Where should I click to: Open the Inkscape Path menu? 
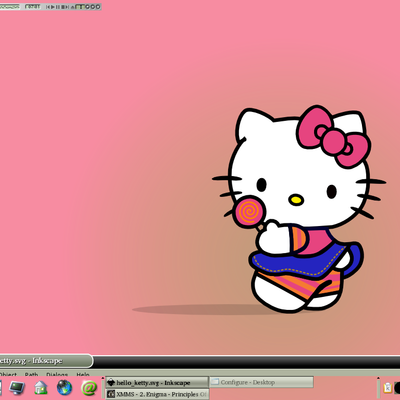tap(31, 374)
